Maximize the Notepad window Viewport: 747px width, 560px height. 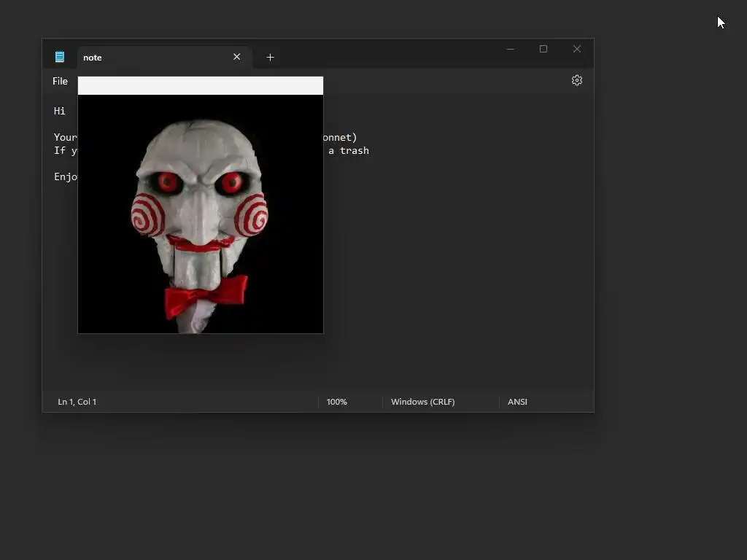pyautogui.click(x=543, y=49)
